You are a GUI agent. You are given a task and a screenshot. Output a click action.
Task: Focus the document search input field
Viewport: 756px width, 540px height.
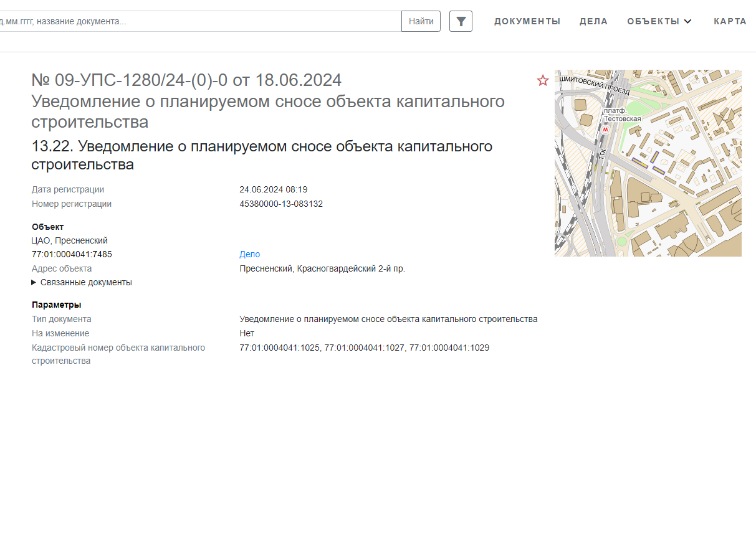(x=199, y=21)
